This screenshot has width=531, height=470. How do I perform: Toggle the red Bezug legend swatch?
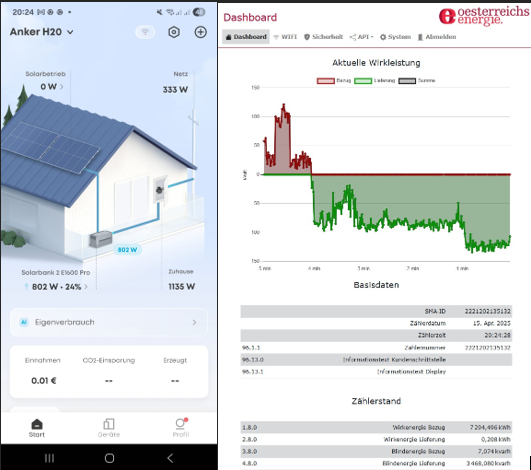(x=325, y=81)
